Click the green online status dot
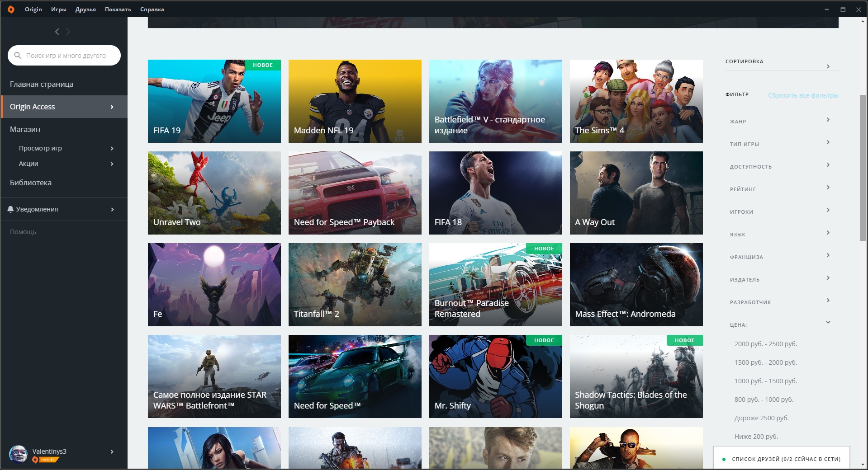The image size is (868, 470). pyautogui.click(x=724, y=459)
